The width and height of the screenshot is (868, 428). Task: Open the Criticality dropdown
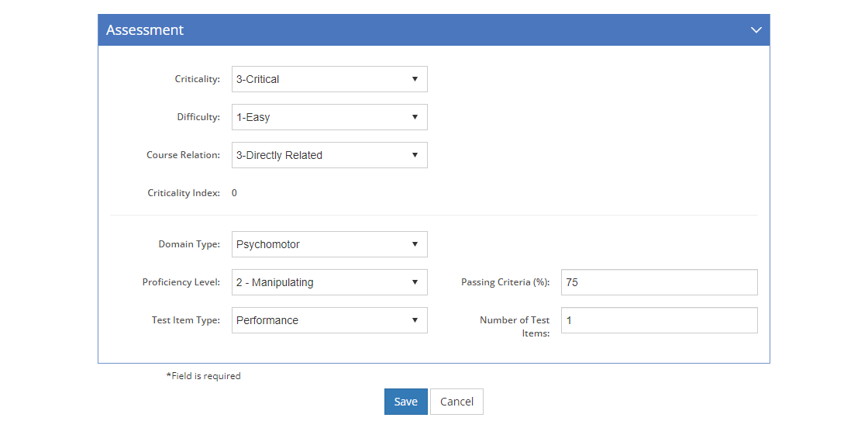[x=329, y=79]
